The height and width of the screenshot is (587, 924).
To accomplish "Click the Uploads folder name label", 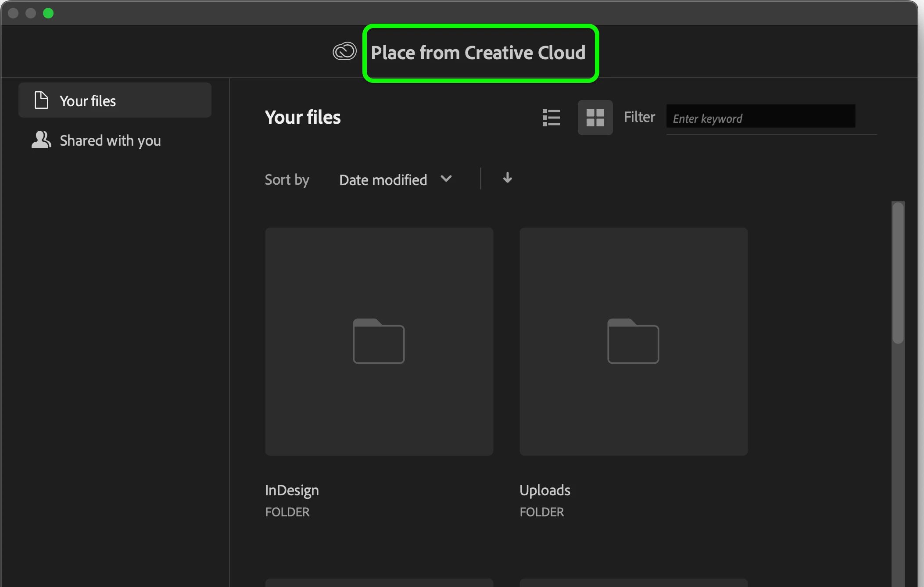I will pyautogui.click(x=544, y=490).
